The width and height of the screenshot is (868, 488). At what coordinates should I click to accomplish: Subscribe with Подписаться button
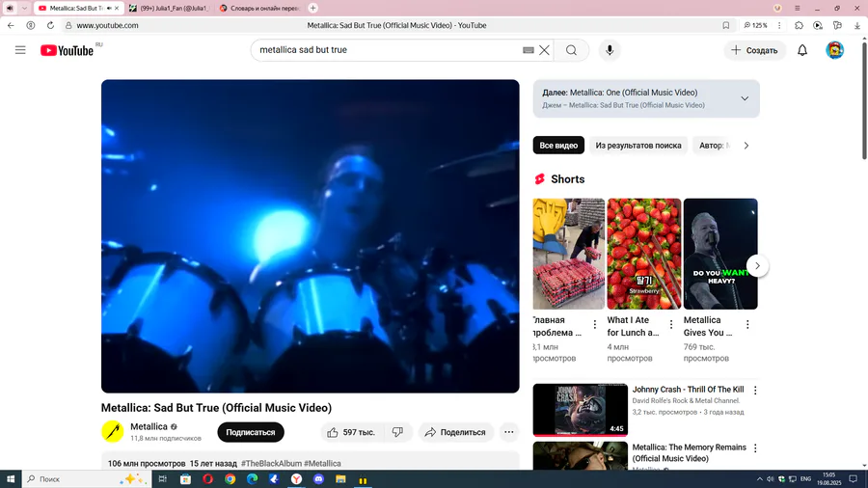pyautogui.click(x=250, y=432)
